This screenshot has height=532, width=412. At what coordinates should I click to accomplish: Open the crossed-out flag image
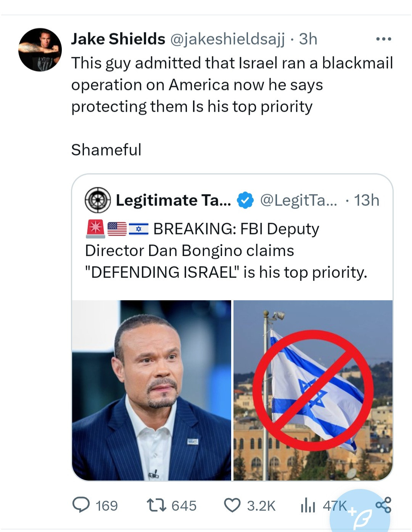[x=313, y=390]
